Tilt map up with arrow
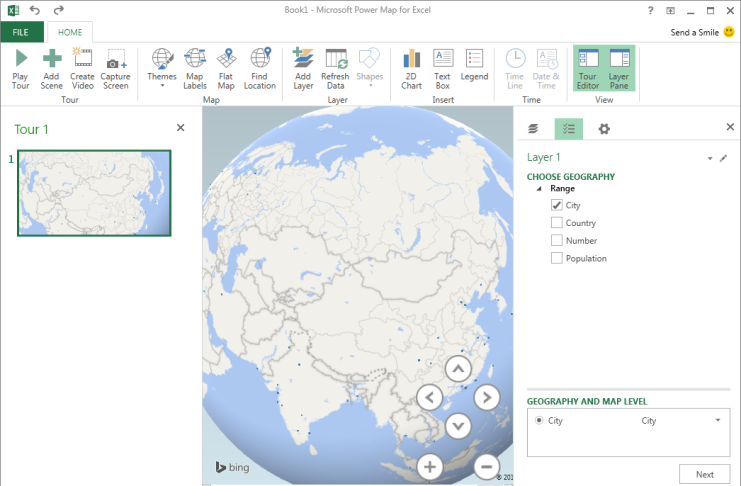The height and width of the screenshot is (486, 741). click(458, 368)
